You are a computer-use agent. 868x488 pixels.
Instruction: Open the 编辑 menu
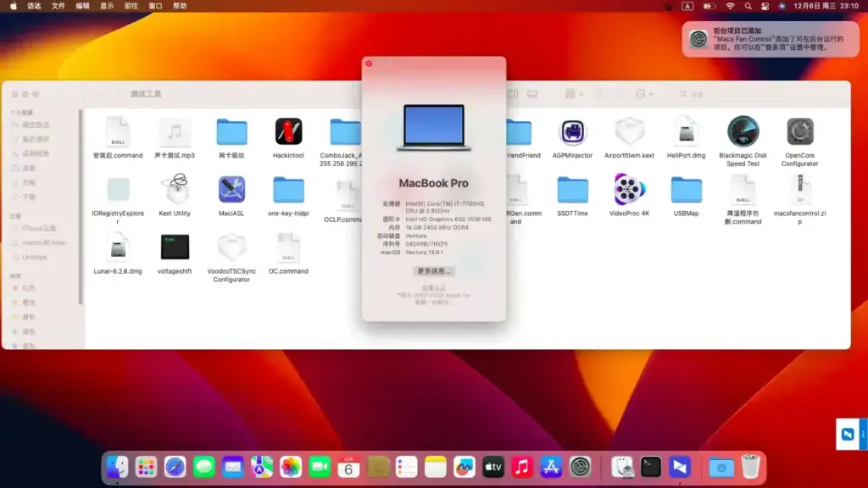(82, 6)
